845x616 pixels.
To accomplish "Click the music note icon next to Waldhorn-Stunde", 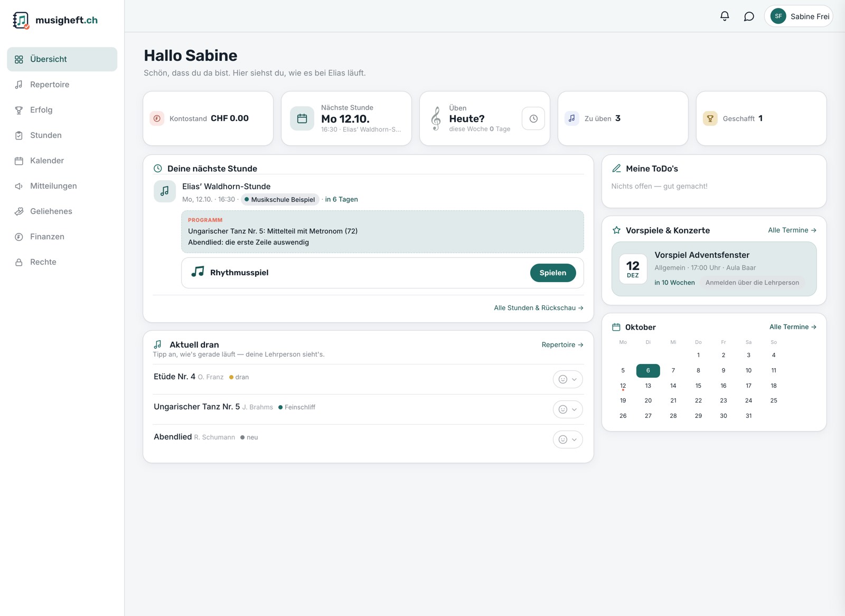I will tap(165, 191).
